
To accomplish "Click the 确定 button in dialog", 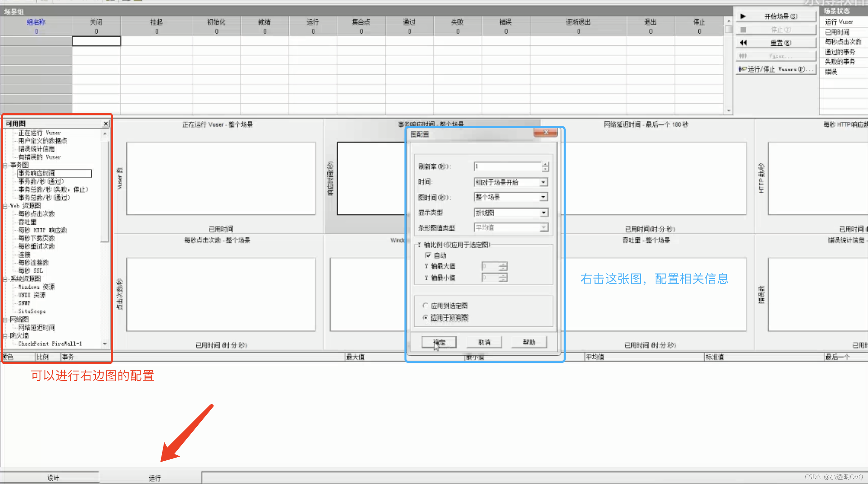I will point(439,342).
